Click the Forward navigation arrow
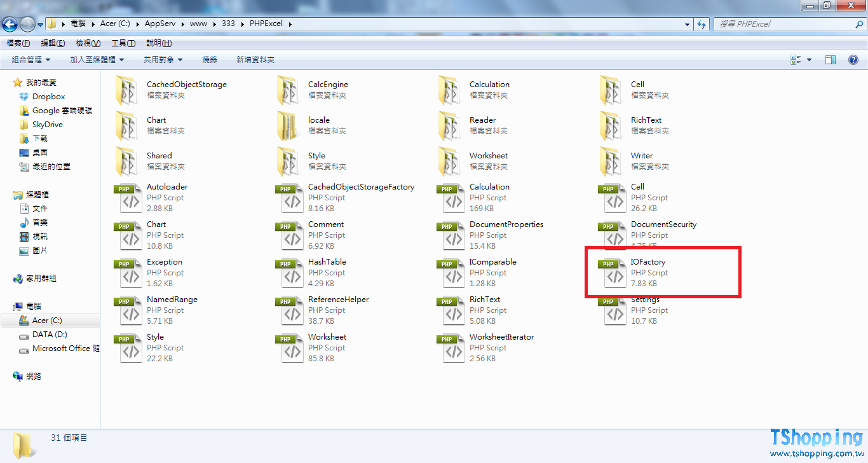Viewport: 868px width, 463px height. 27,24
